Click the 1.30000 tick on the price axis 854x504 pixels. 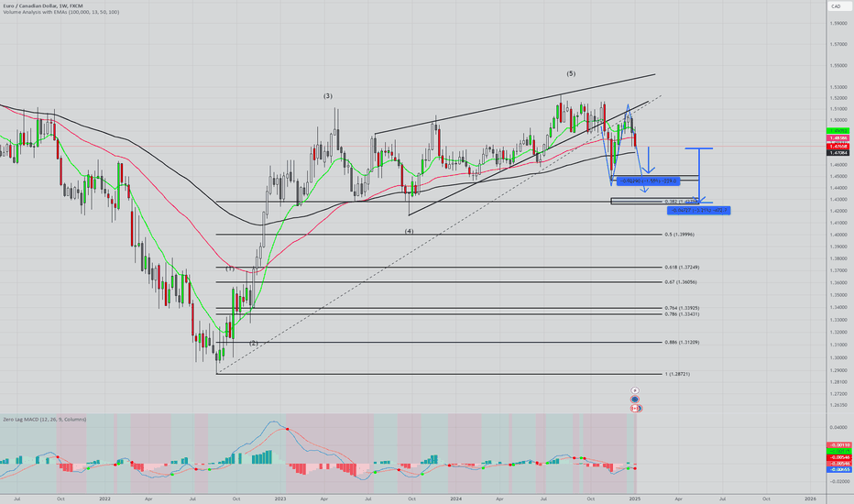pyautogui.click(x=838, y=358)
